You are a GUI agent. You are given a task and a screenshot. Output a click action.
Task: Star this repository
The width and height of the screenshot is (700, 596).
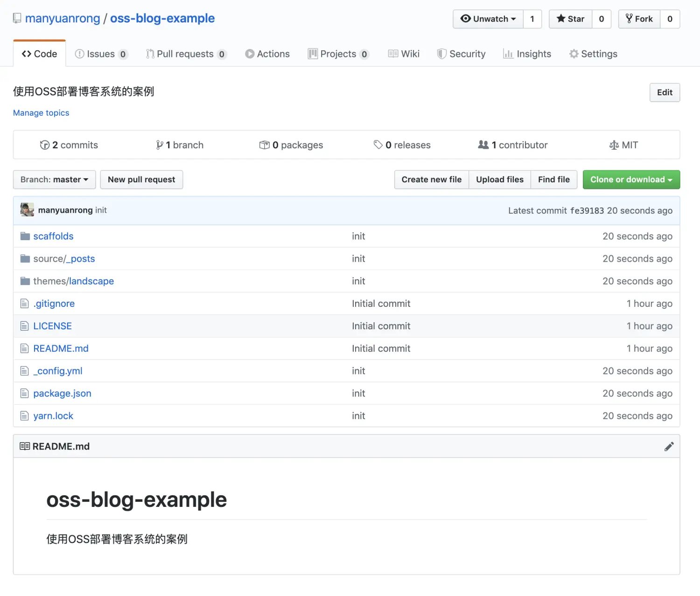[570, 19]
